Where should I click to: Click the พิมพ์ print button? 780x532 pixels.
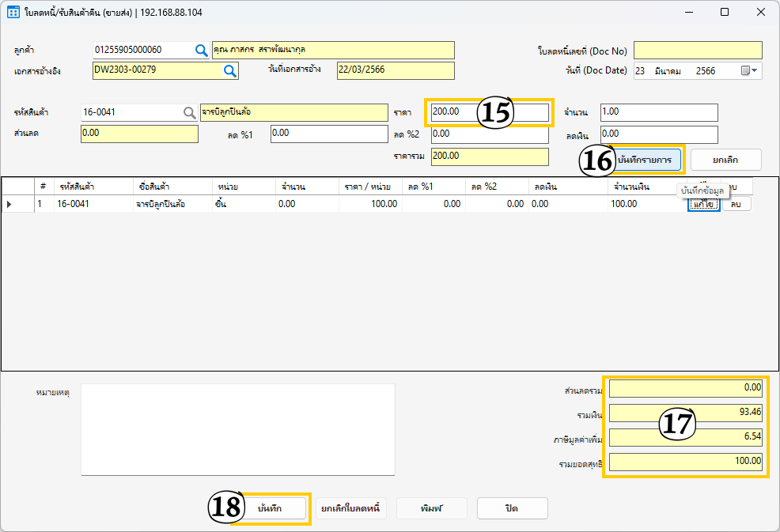click(x=431, y=508)
